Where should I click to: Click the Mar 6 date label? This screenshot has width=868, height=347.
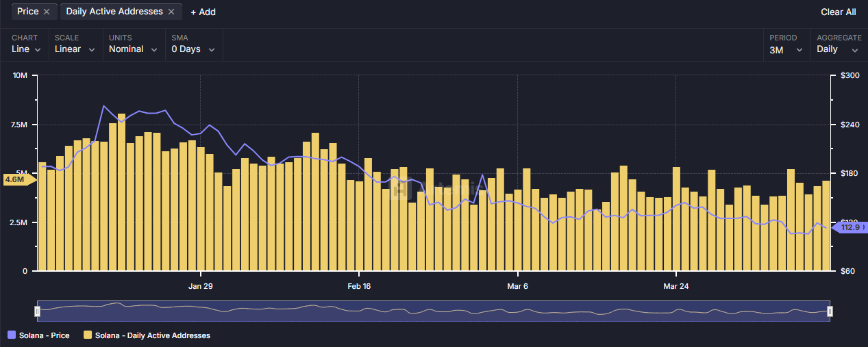pyautogui.click(x=517, y=286)
